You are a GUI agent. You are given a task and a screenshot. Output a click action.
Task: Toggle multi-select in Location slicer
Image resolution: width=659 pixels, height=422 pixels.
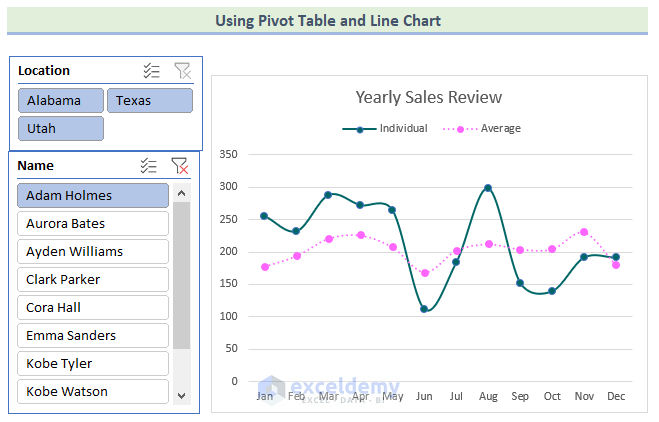click(x=152, y=71)
